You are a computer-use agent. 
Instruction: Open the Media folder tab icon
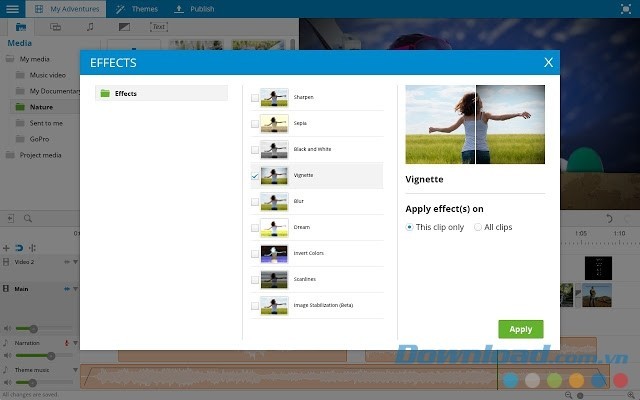pyautogui.click(x=21, y=27)
